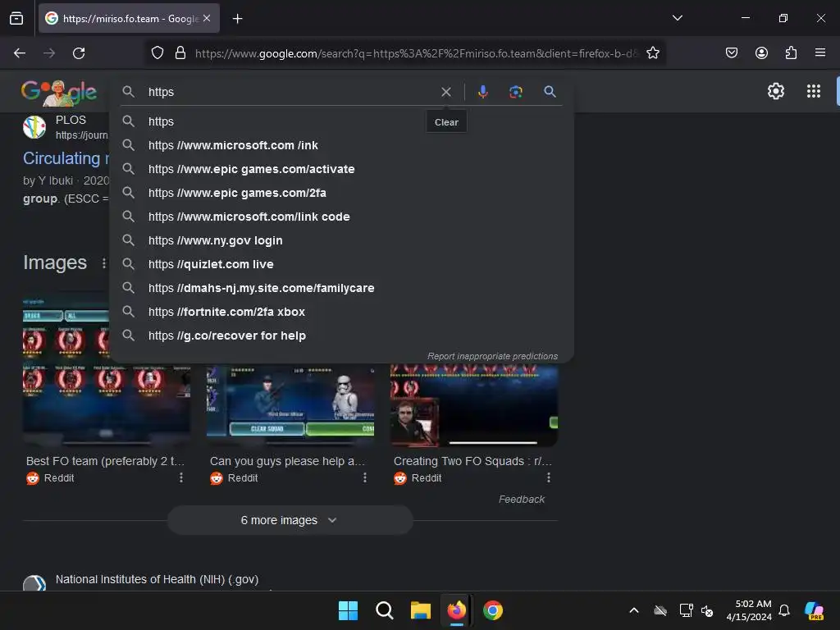Open Copilot preview in taskbar

[x=815, y=610]
